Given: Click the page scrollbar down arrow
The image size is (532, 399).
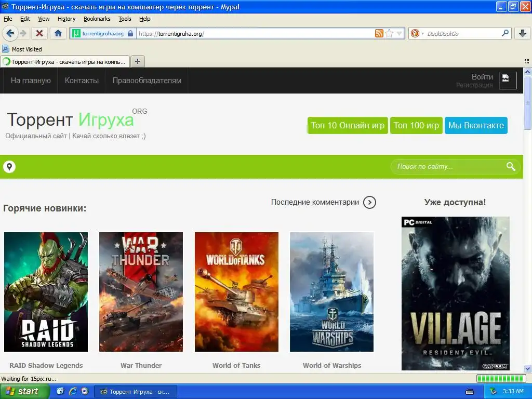Looking at the screenshot, I should point(527,368).
